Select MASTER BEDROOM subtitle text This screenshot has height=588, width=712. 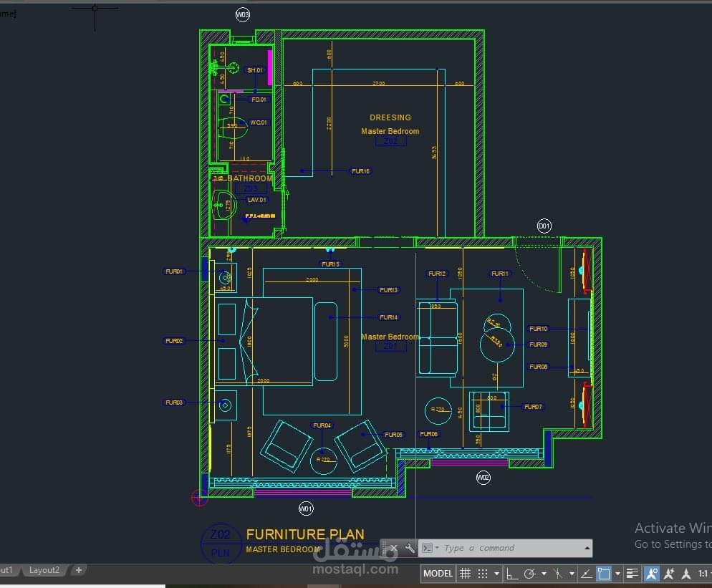tap(284, 549)
